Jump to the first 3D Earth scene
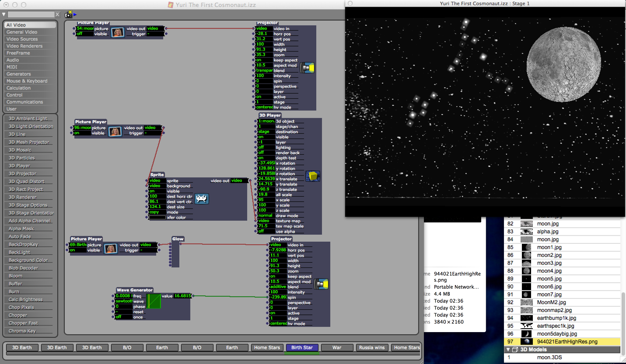 pos(22,347)
